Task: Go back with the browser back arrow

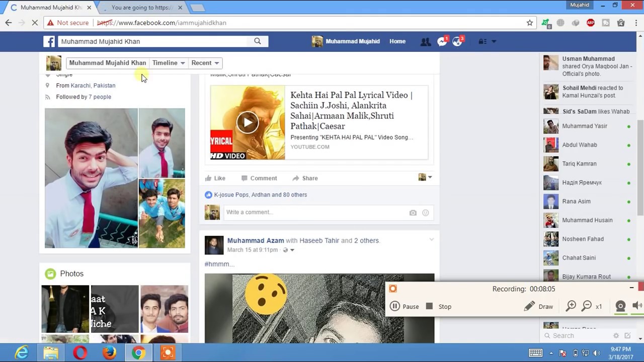Action: (x=9, y=23)
